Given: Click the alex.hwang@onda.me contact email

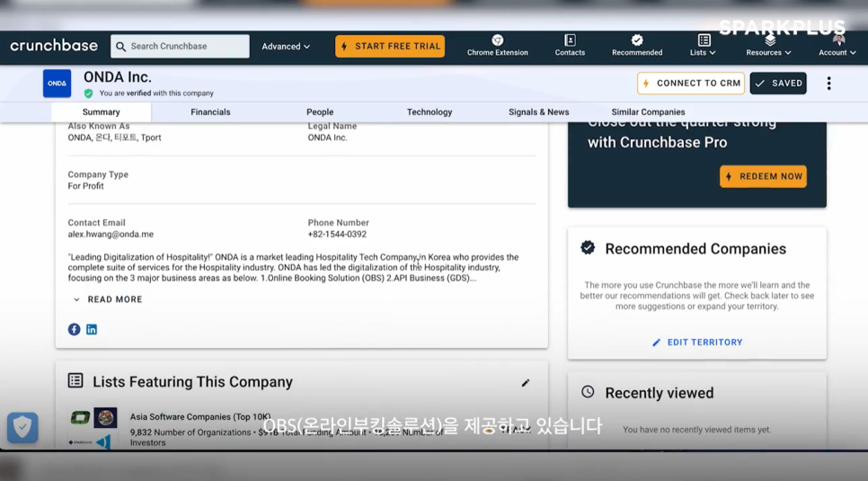Looking at the screenshot, I should pos(111,235).
